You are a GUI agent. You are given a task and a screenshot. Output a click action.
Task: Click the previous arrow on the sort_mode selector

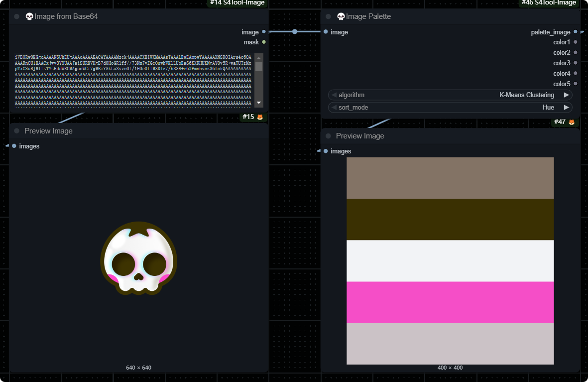click(334, 108)
